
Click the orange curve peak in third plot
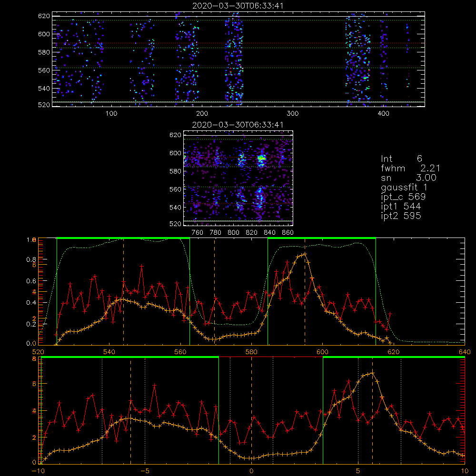(x=305, y=254)
